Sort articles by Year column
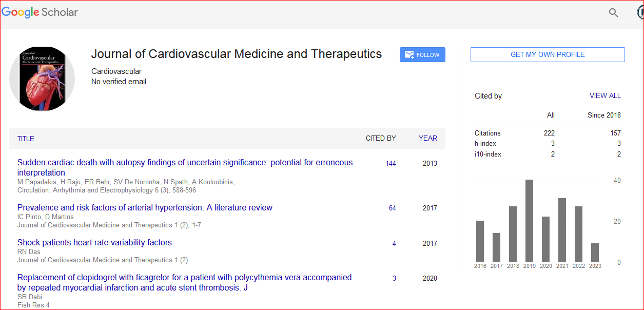Screen dimensions: 644x310 427,138
